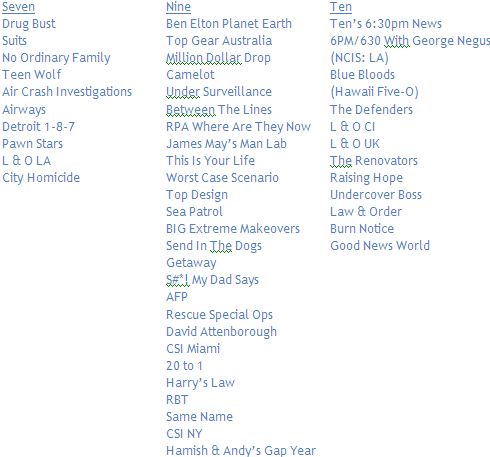Click Blue Bloods text
The height and width of the screenshot is (457, 490).
(x=362, y=75)
